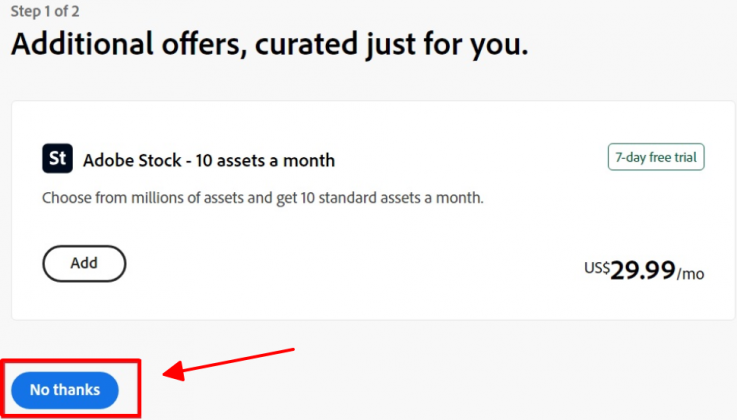Screen dimensions: 737x420
Task: Click empty card space between Add and price
Action: [x=350, y=266]
